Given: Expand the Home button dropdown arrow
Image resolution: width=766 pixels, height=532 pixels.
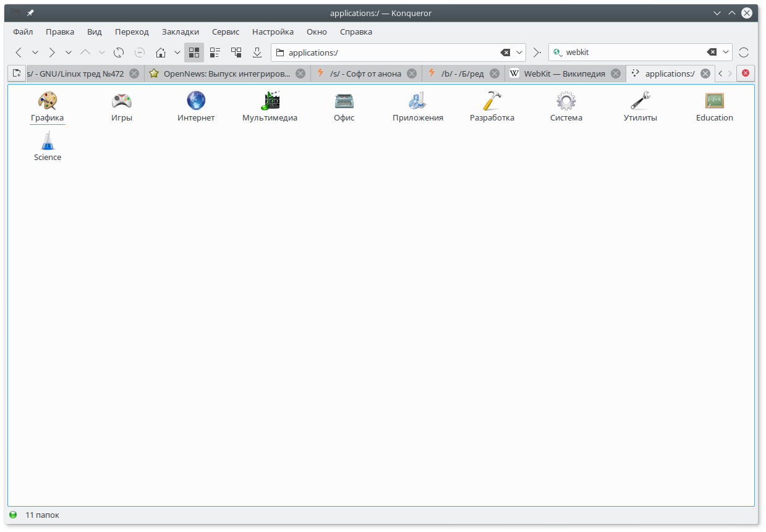Looking at the screenshot, I should tap(177, 53).
